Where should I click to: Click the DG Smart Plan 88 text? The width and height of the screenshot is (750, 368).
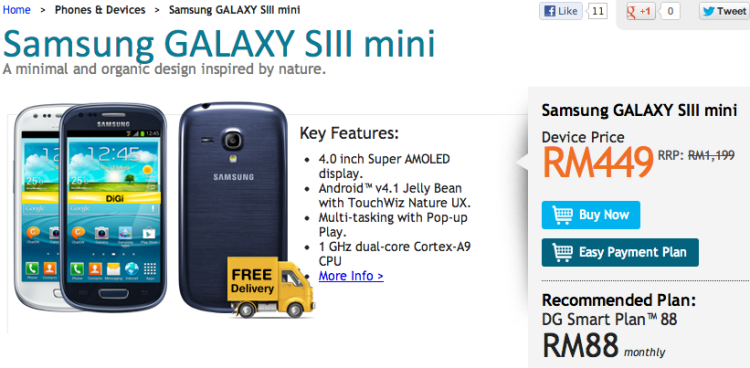click(x=609, y=319)
